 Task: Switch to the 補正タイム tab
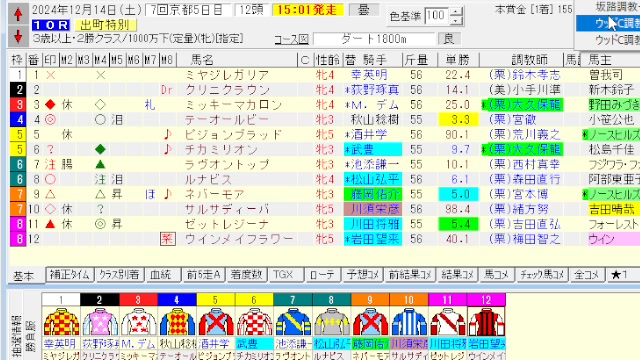point(70,275)
